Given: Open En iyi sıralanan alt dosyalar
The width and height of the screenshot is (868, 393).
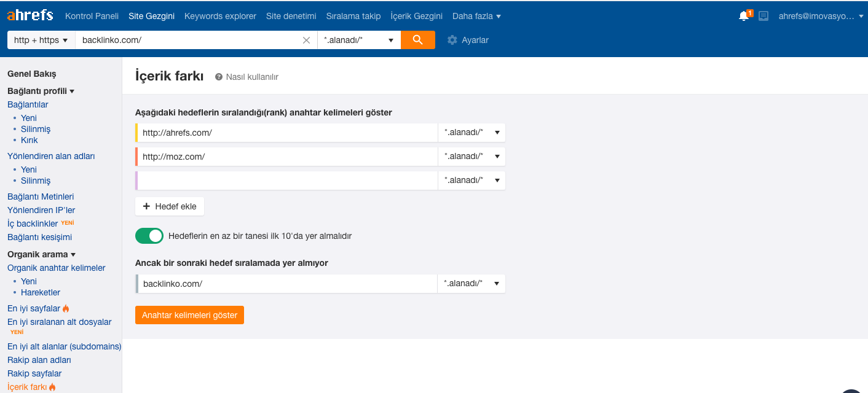Looking at the screenshot, I should [60, 322].
